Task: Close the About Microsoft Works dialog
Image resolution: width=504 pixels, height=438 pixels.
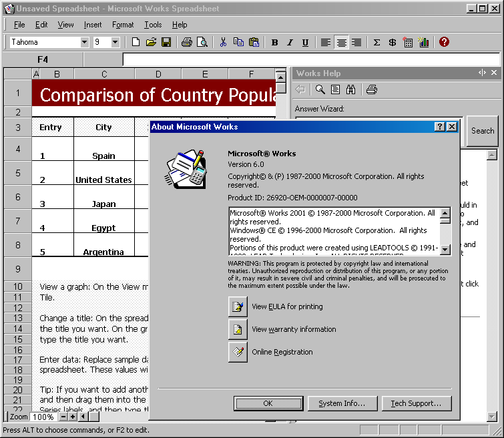Action: [x=452, y=127]
